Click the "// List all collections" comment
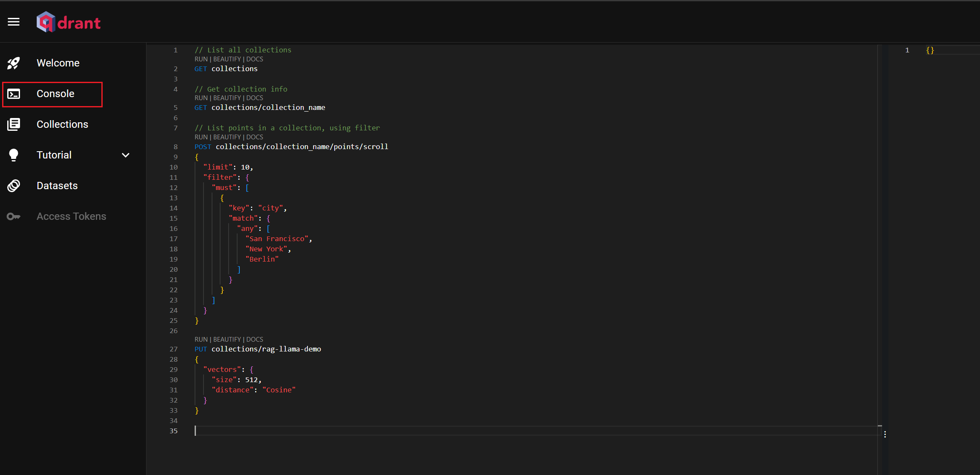 243,50
